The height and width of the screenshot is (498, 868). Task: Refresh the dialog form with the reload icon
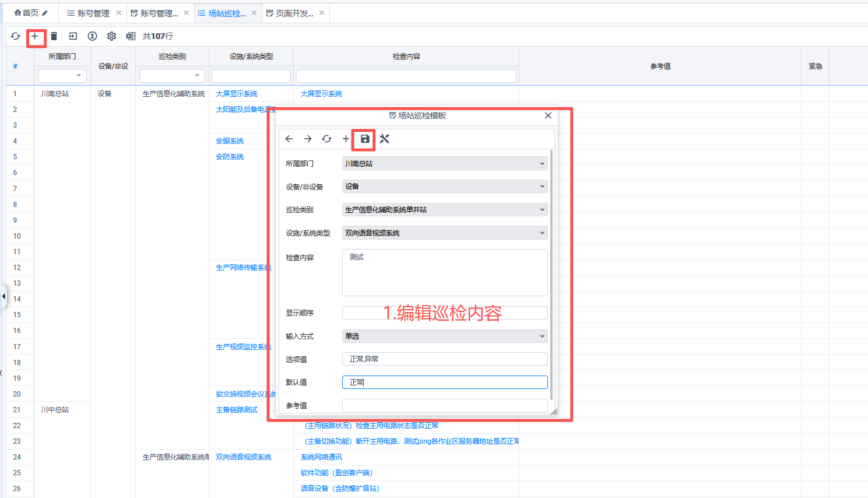[326, 139]
